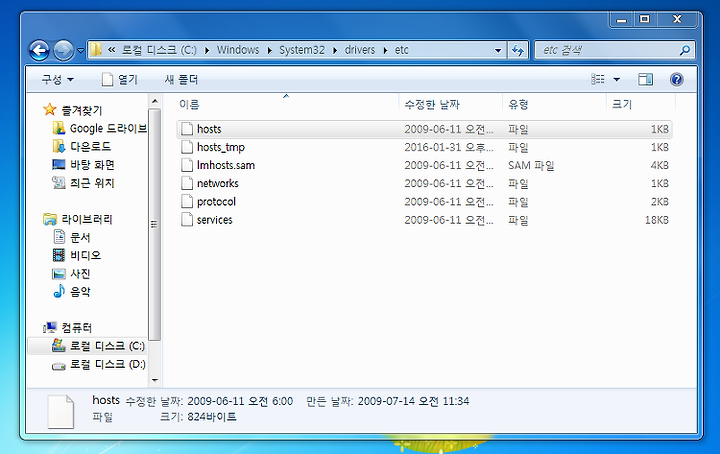Click 로컬 디스크 (C:) in address path
This screenshot has height=454, width=720.
pyautogui.click(x=159, y=50)
